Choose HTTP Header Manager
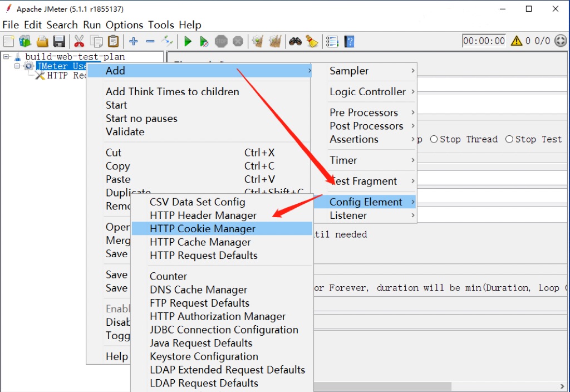 click(222, 215)
